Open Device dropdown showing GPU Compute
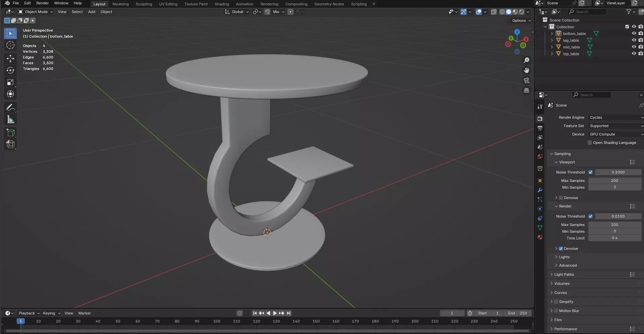 pos(616,134)
